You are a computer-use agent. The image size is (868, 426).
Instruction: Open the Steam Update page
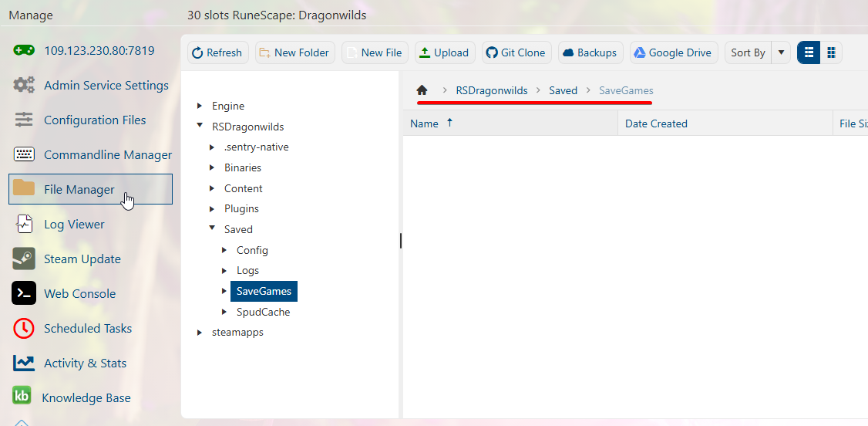click(x=82, y=259)
